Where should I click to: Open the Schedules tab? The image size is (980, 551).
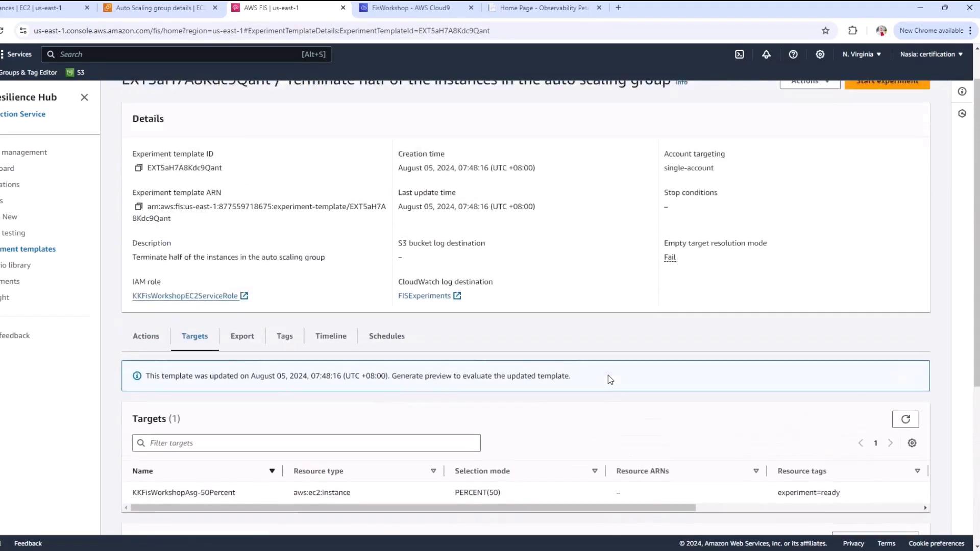pyautogui.click(x=386, y=336)
